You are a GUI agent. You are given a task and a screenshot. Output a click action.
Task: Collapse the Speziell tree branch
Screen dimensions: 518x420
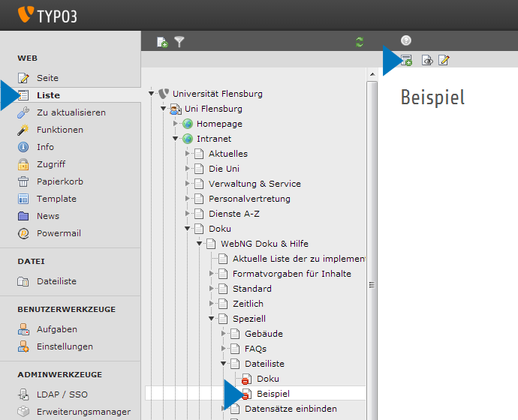(x=212, y=319)
